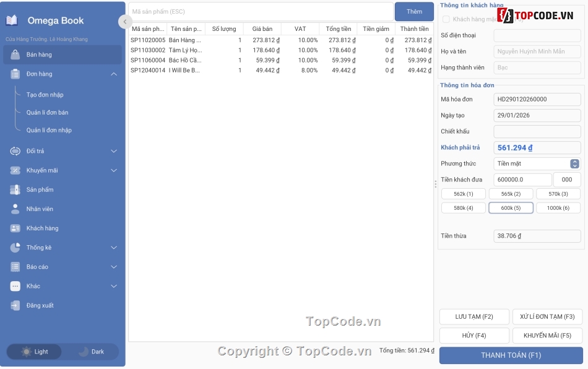The height and width of the screenshot is (369, 588).
Task: Open Quản lí đơn nhập submenu item
Action: 49,130
